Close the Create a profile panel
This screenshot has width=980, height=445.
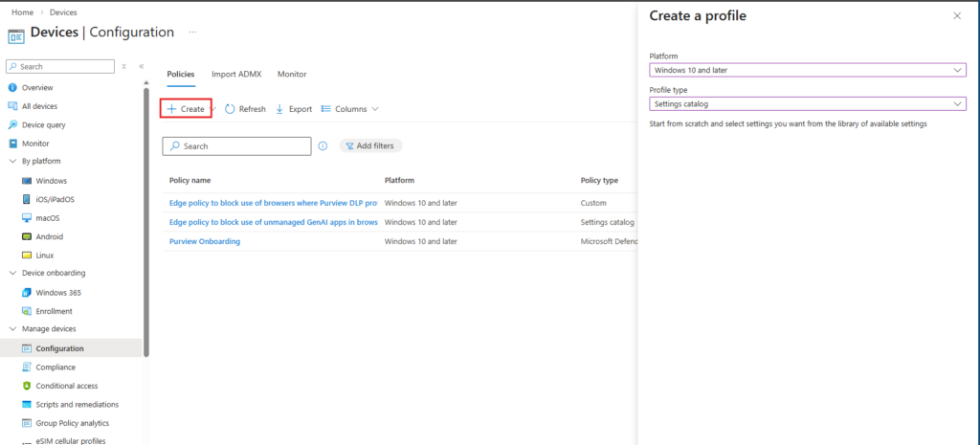click(957, 16)
